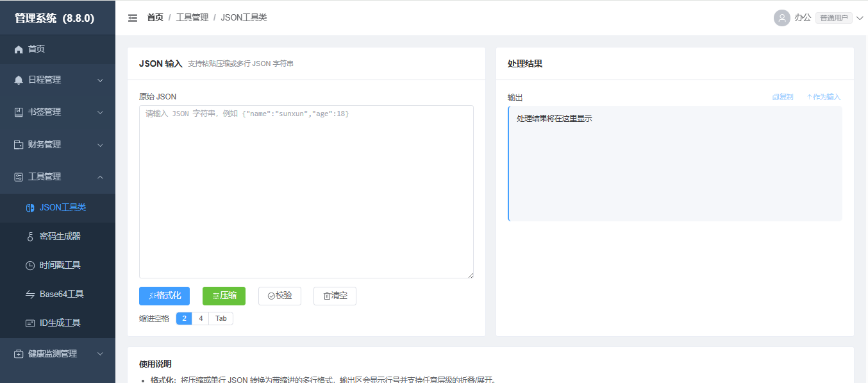Image resolution: width=868 pixels, height=383 pixels.
Task: Click the 格式化 button
Action: point(164,296)
